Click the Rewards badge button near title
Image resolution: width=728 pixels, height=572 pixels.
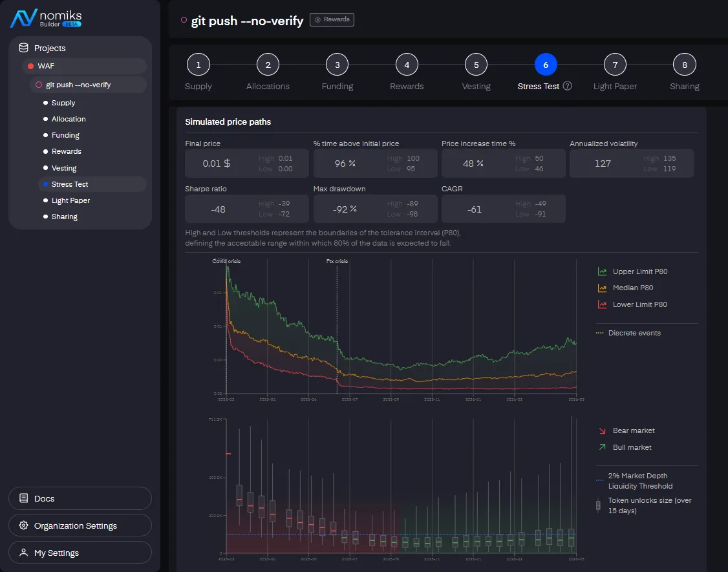pyautogui.click(x=332, y=19)
